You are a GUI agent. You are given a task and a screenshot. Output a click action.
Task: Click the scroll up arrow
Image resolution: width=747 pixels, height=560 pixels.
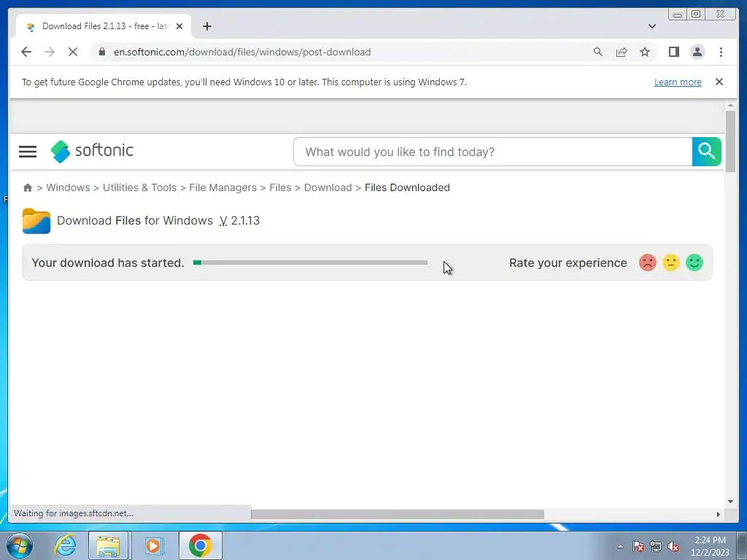(730, 105)
